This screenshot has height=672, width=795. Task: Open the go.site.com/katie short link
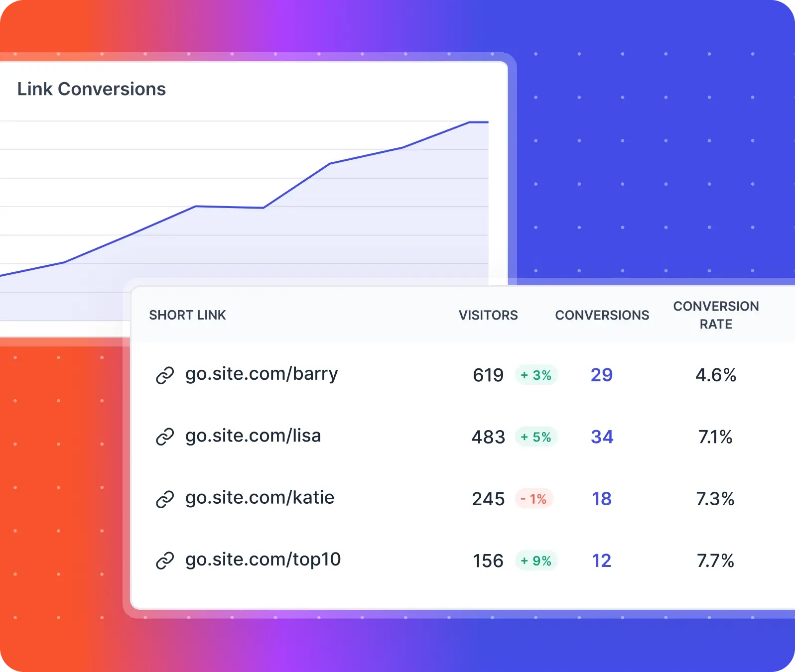(260, 498)
